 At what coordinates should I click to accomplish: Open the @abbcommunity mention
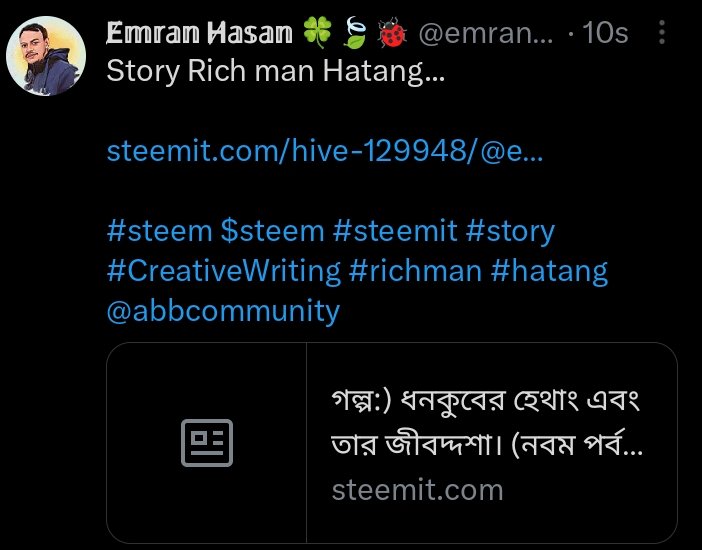pos(223,311)
